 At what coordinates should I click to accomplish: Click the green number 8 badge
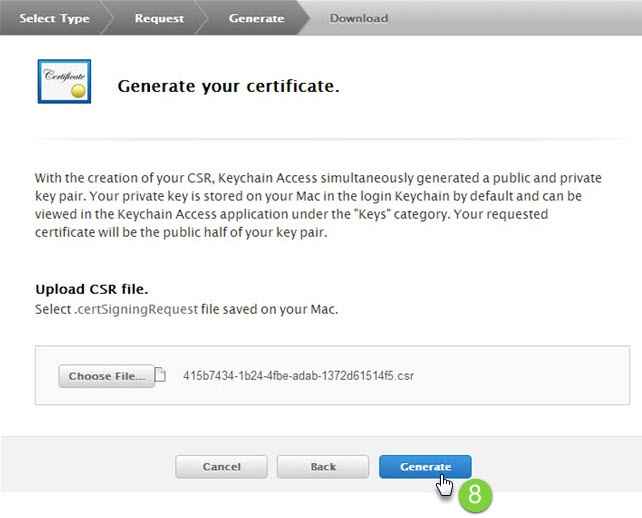coord(476,494)
